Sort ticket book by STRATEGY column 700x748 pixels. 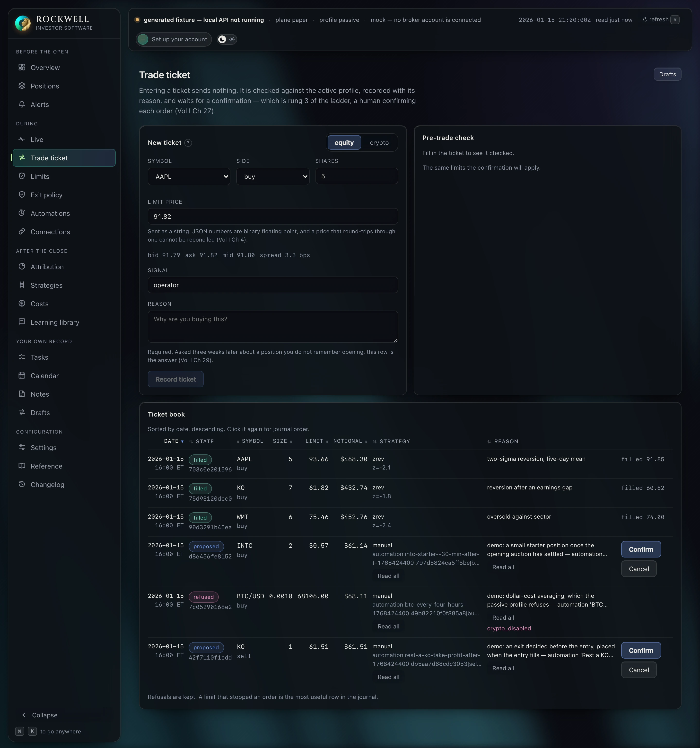[x=391, y=441]
